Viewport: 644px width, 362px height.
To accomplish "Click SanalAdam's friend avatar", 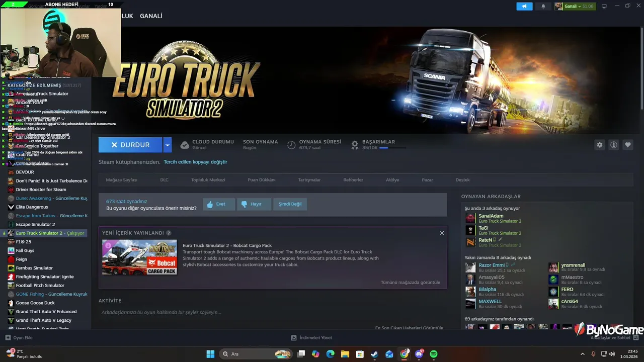I will pos(470,218).
